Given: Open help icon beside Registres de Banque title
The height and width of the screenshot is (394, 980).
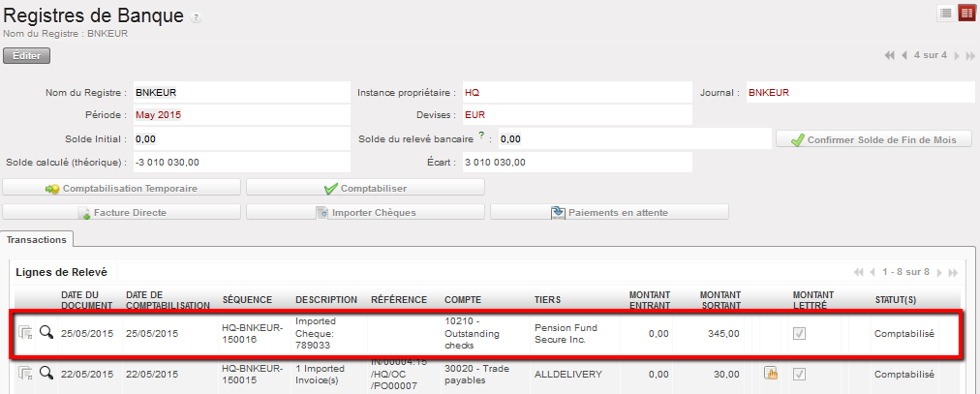Looking at the screenshot, I should click(x=196, y=16).
